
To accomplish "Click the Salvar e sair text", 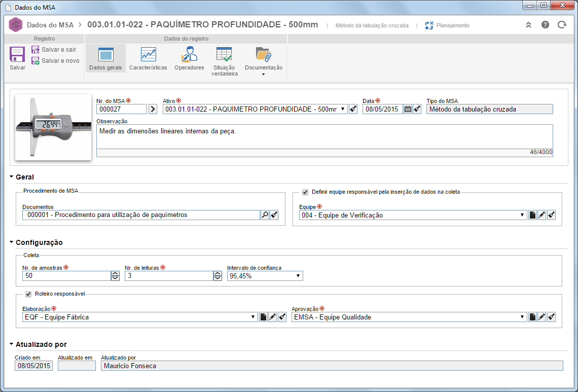I will point(59,49).
